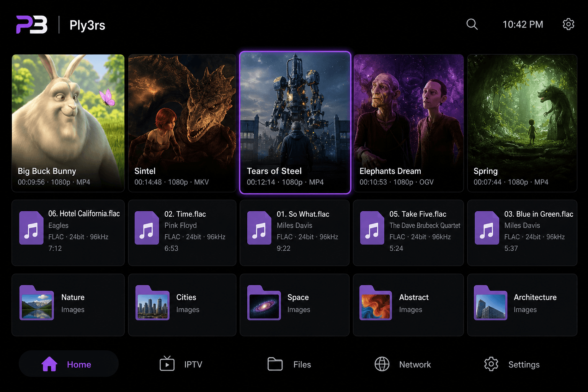Image resolution: width=588 pixels, height=392 pixels.
Task: Open the Nature folder label
Action: tap(73, 297)
